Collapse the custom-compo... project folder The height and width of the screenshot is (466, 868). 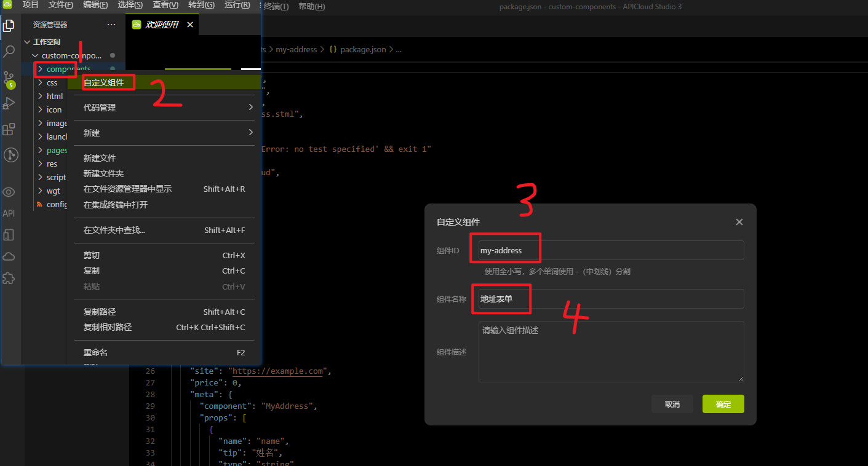35,55
